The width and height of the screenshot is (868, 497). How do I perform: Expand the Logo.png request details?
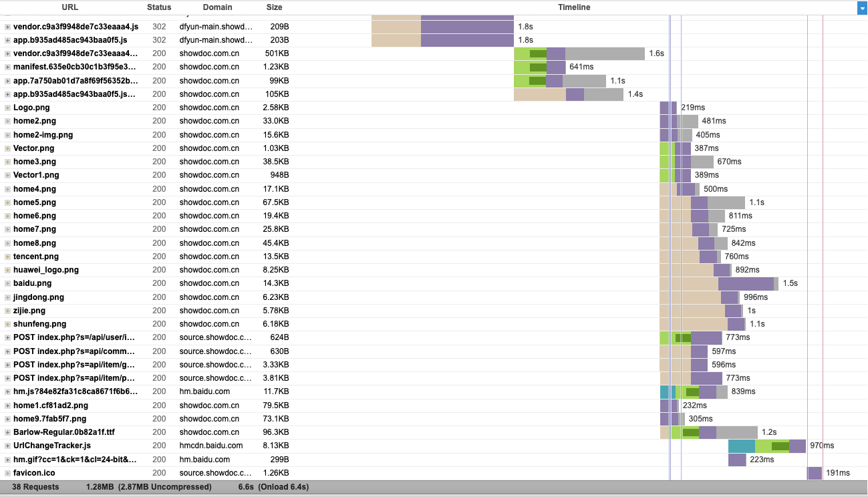pos(6,107)
